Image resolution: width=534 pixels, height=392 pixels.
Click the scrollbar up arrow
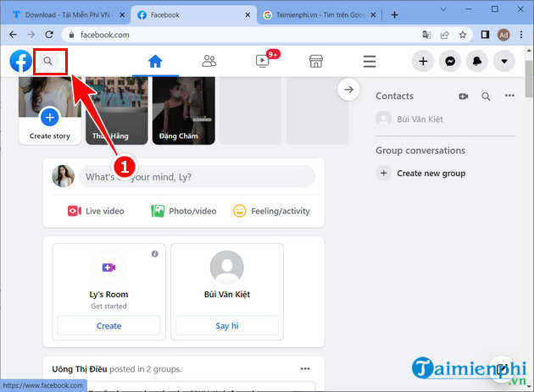click(529, 50)
